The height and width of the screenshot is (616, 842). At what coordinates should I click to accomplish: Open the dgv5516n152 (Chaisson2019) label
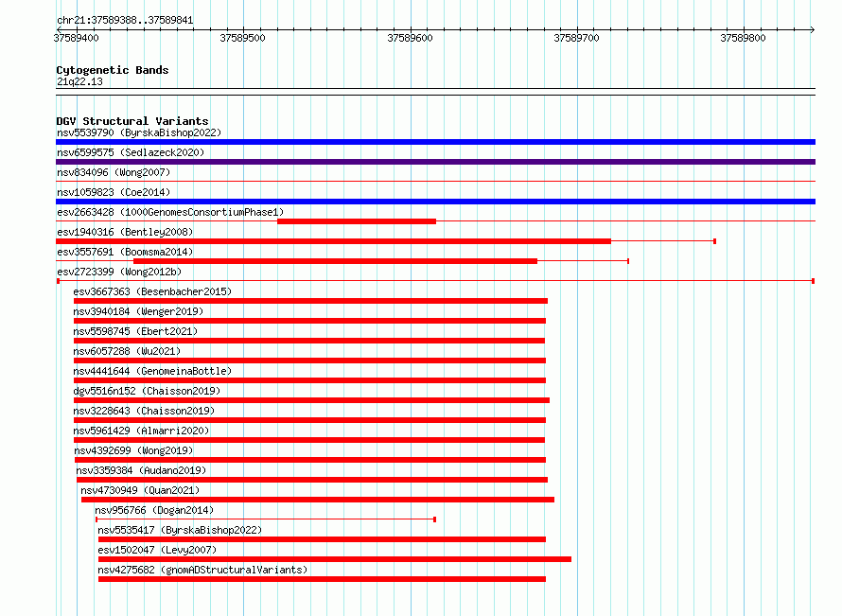tap(147, 391)
